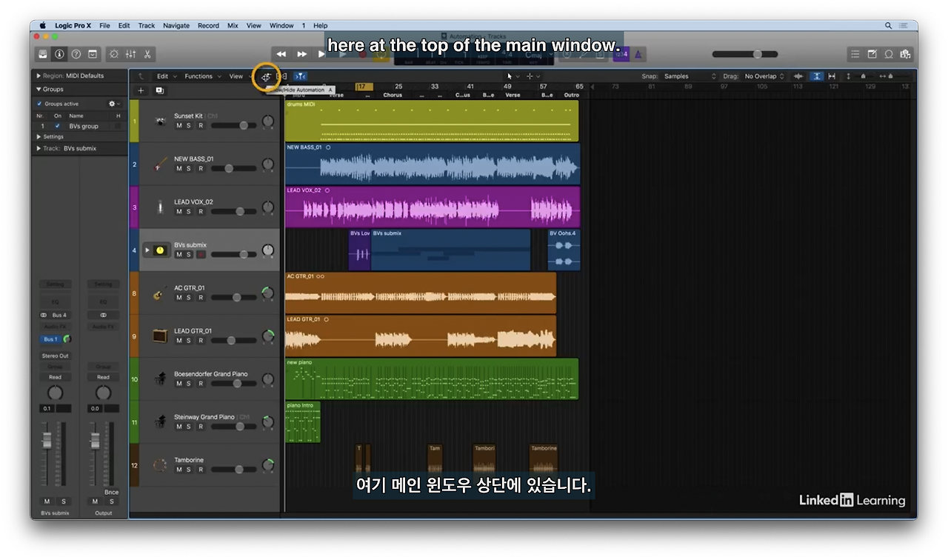Click the track editing back arrow
948x560 pixels.
pyautogui.click(x=141, y=76)
